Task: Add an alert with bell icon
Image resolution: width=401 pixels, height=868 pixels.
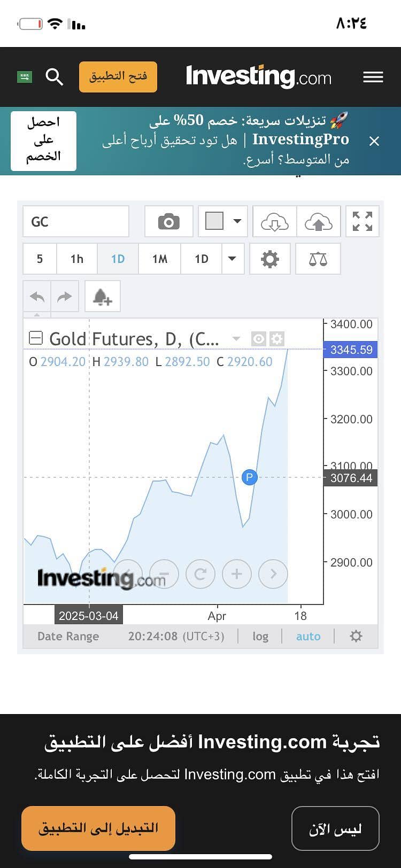Action: click(x=103, y=296)
